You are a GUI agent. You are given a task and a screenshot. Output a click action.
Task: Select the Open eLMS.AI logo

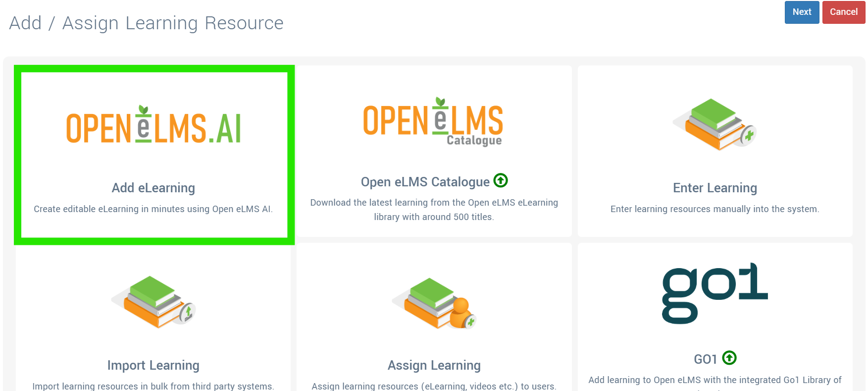(x=153, y=124)
